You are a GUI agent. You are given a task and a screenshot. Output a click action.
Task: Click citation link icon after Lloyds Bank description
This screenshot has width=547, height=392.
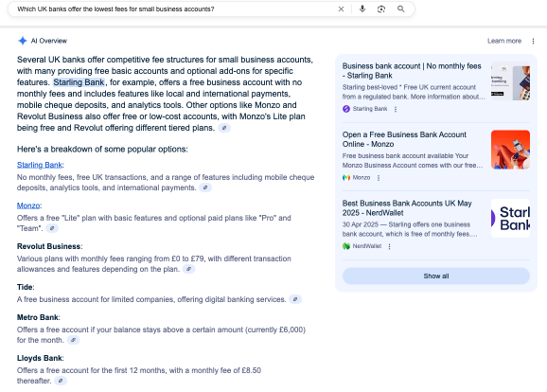tap(61, 381)
